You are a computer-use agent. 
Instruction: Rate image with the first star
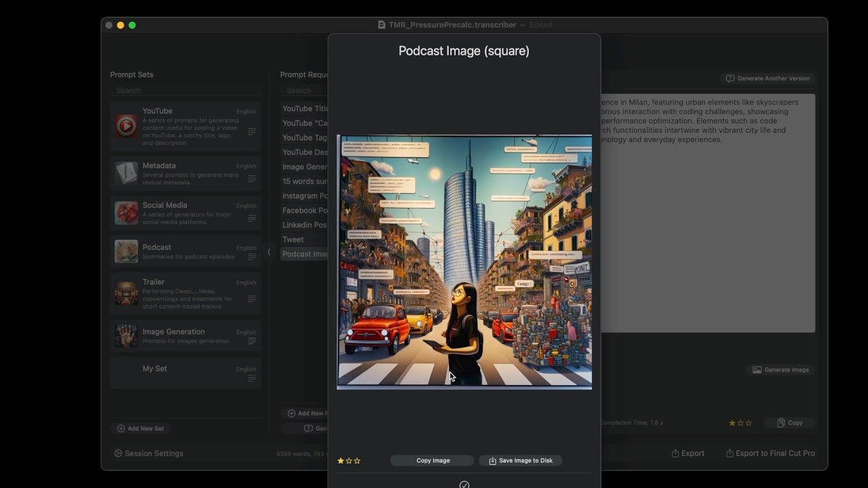pyautogui.click(x=341, y=461)
